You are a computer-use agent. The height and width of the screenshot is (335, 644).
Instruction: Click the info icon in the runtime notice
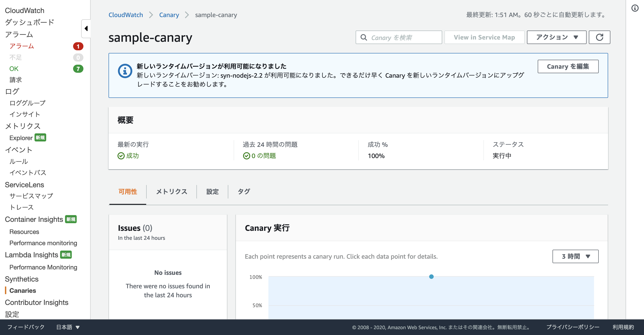point(125,71)
